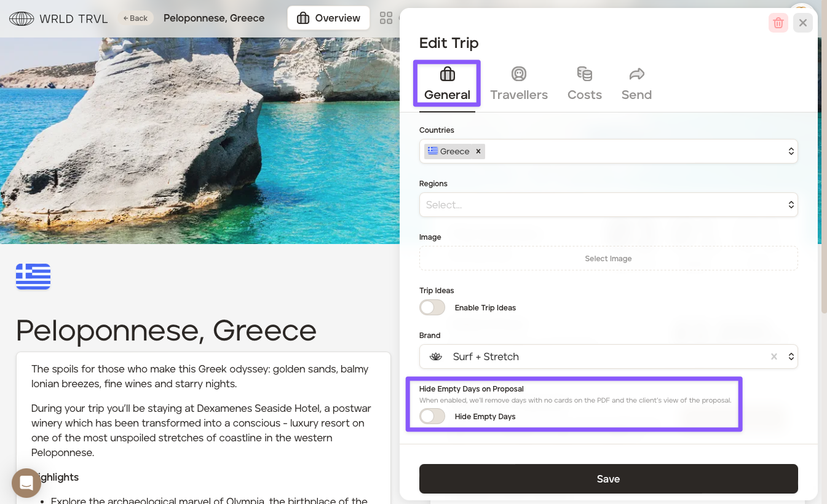Click the WRLD TRVL globe logo
The width and height of the screenshot is (827, 504).
(22, 18)
